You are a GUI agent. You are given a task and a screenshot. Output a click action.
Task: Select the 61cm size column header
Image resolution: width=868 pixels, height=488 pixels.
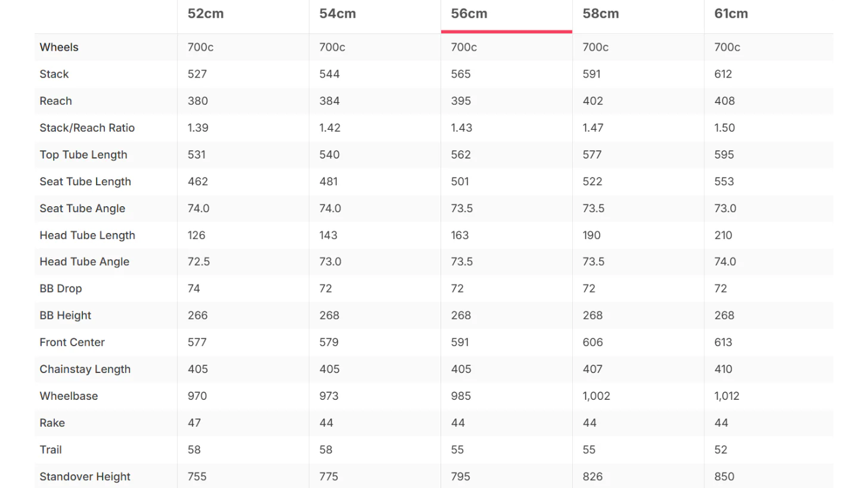[x=731, y=14]
